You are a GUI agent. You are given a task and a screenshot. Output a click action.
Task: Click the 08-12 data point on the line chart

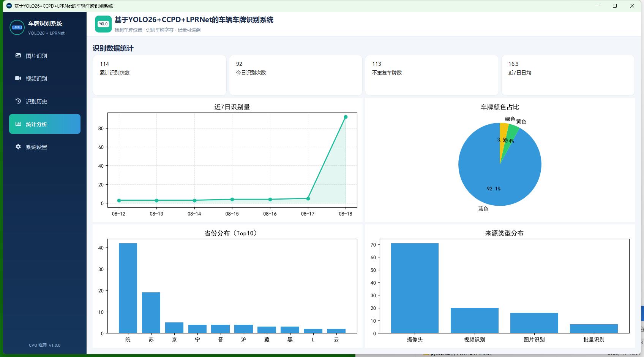click(119, 200)
